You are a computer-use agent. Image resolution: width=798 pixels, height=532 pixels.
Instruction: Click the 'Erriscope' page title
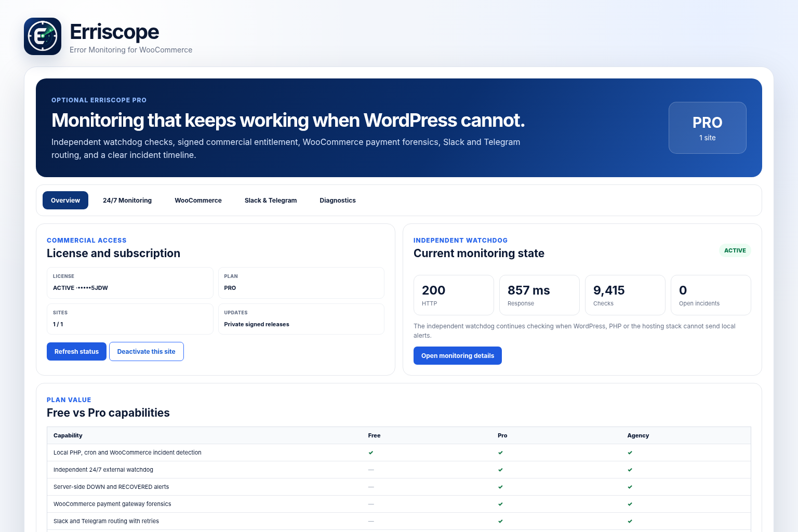tap(114, 32)
